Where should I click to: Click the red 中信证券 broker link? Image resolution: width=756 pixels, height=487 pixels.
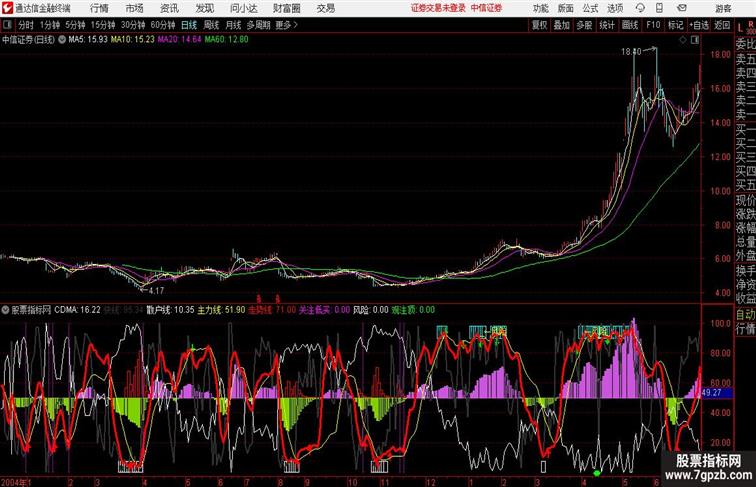486,8
